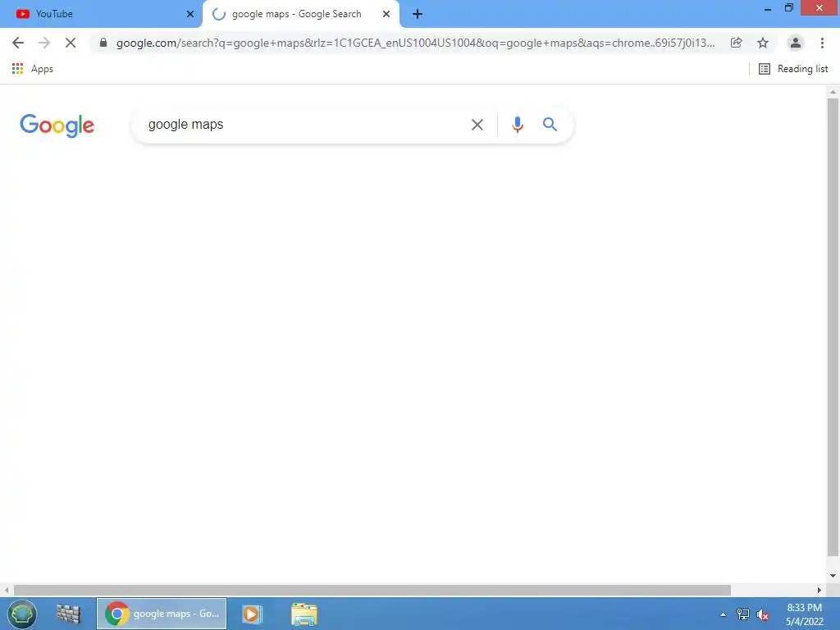Switch to the YouTube tab

point(101,14)
